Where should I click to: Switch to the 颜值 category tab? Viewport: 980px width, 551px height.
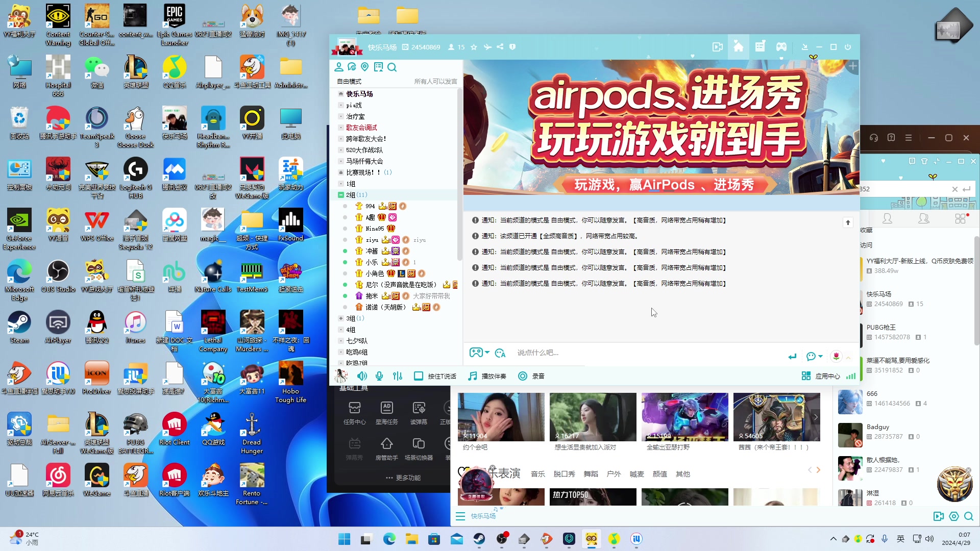tap(659, 474)
